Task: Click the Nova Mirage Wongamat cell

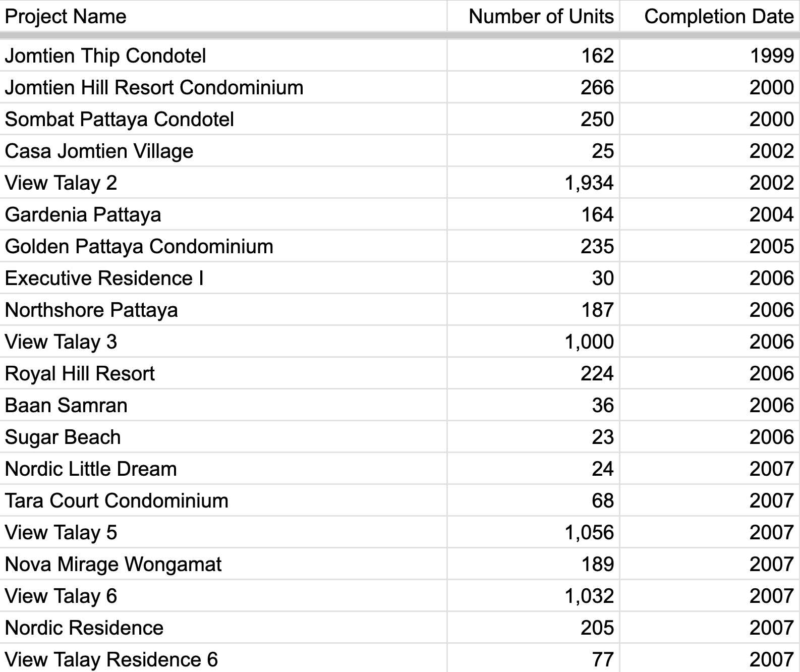Action: click(223, 564)
